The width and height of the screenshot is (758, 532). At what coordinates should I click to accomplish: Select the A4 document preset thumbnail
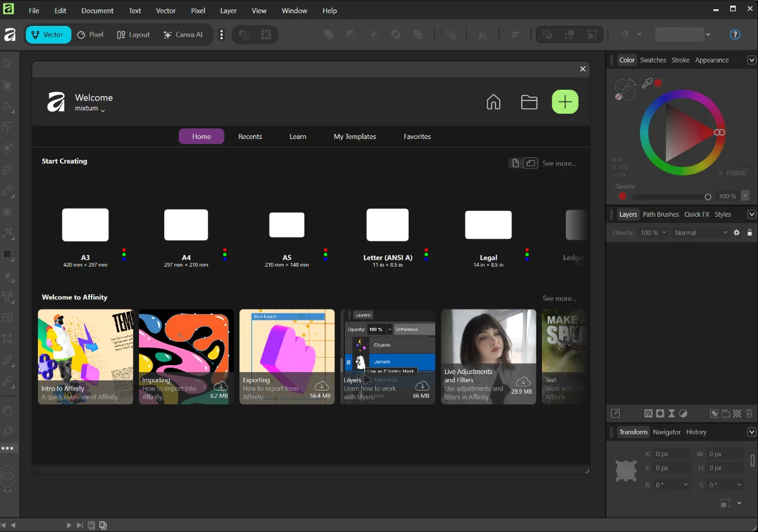coord(186,226)
